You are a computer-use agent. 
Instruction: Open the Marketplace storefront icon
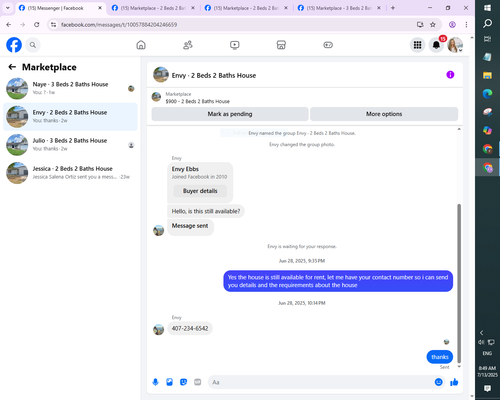point(281,45)
